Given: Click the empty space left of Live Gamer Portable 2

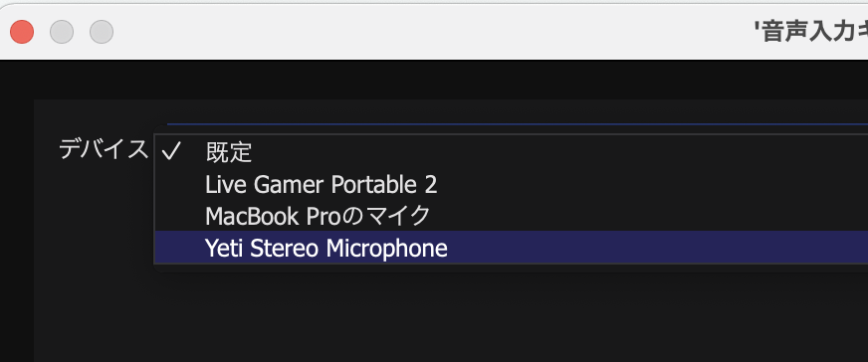Looking at the screenshot, I should coord(180,185).
